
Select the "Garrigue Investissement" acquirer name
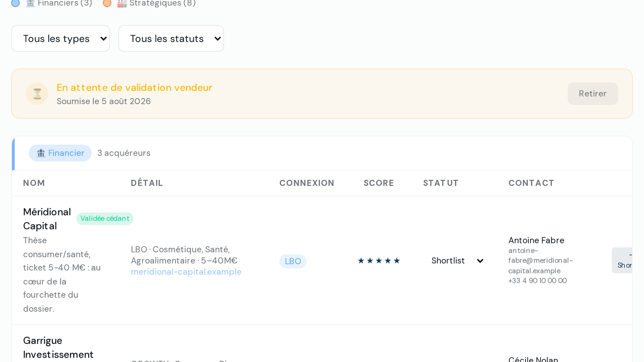(58, 348)
